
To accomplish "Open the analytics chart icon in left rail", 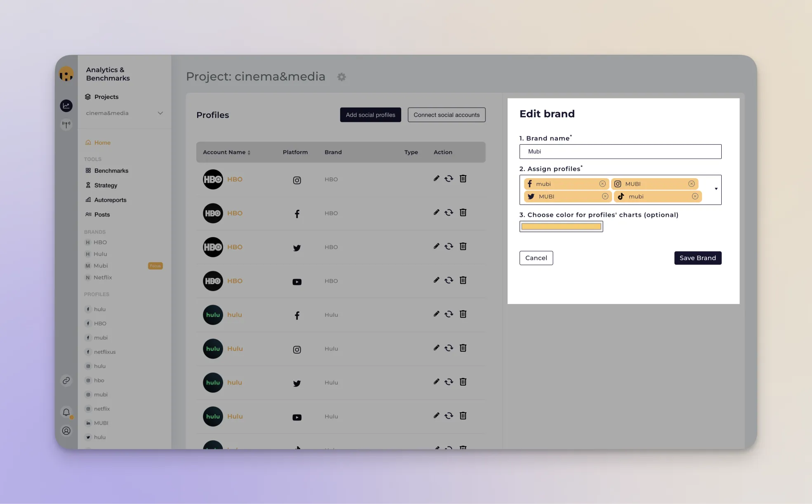I will click(x=66, y=106).
